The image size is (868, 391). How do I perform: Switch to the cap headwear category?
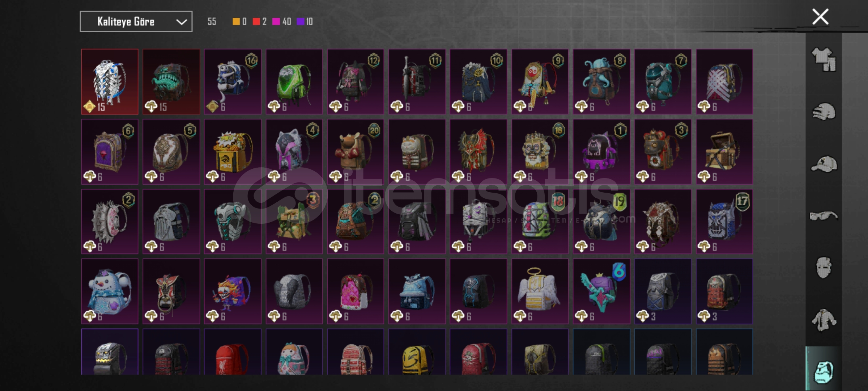pos(824,164)
